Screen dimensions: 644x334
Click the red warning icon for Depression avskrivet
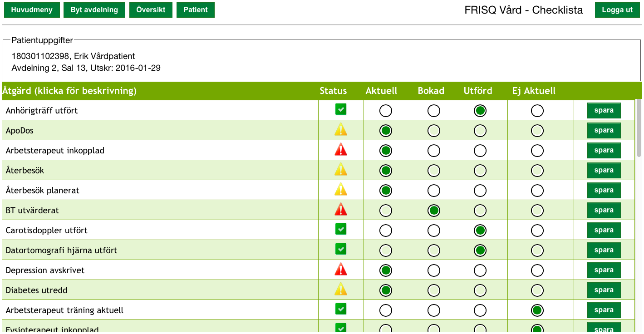coord(341,269)
